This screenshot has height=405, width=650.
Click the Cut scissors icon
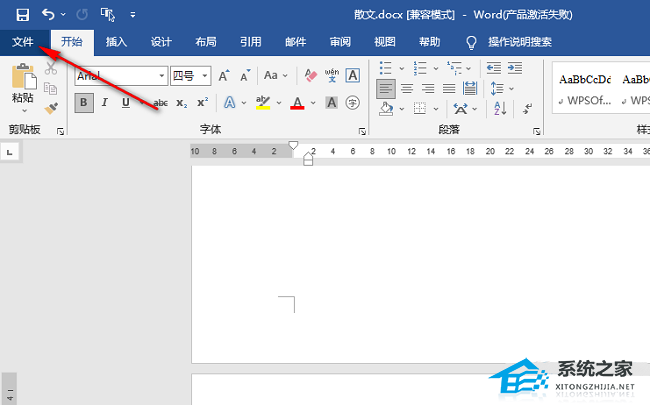coord(51,68)
